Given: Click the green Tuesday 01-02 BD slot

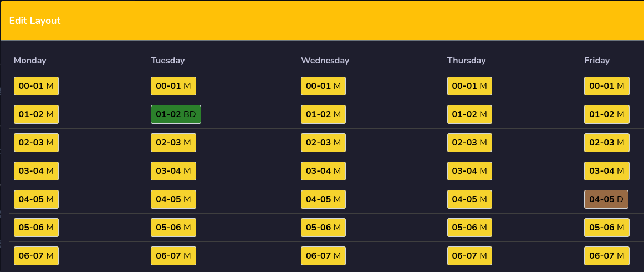Looking at the screenshot, I should (x=176, y=114).
